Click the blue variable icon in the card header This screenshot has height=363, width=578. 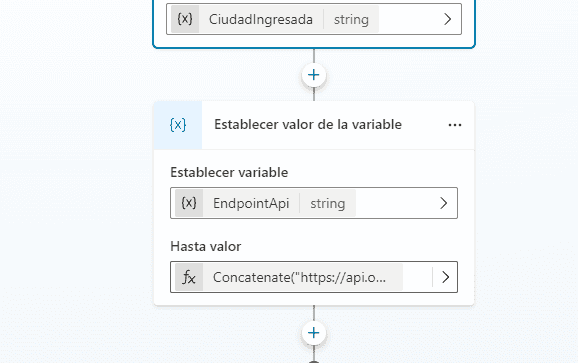178,125
